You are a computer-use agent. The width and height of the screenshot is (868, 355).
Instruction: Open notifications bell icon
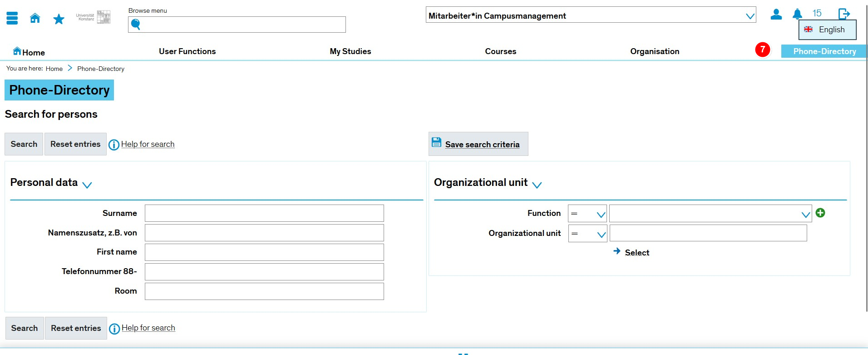[797, 14]
